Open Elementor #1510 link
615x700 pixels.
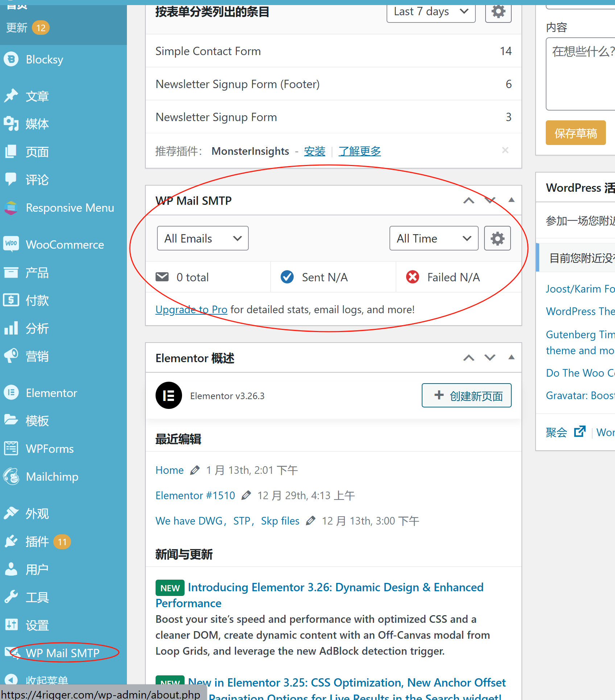pos(195,495)
